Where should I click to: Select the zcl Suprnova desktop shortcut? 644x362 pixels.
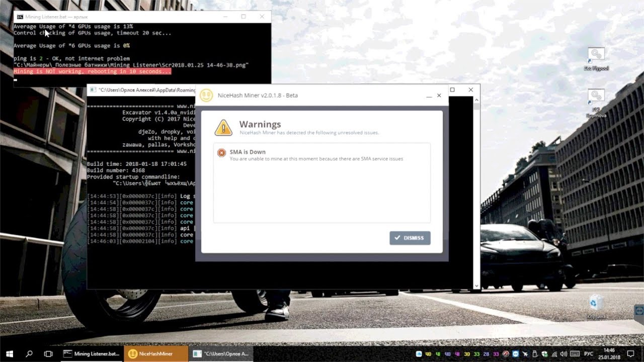(x=596, y=104)
